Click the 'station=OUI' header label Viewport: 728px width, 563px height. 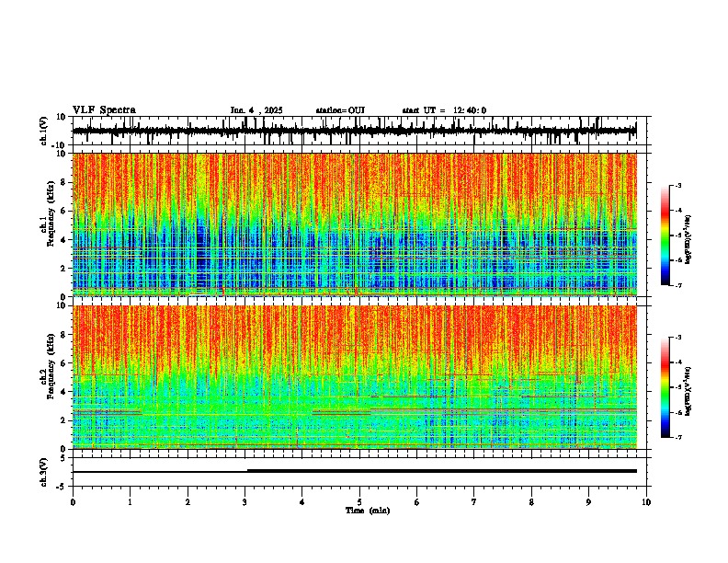click(340, 110)
